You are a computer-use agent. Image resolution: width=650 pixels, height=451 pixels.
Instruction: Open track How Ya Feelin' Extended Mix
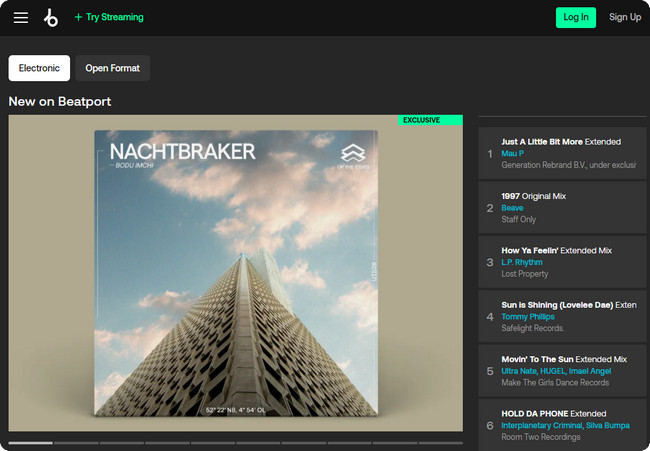pyautogui.click(x=556, y=250)
